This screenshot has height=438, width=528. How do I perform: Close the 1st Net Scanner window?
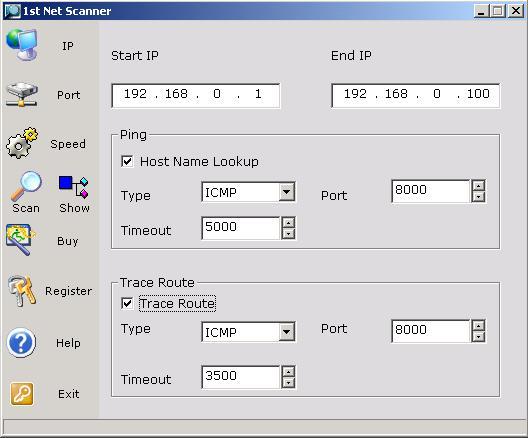(516, 11)
